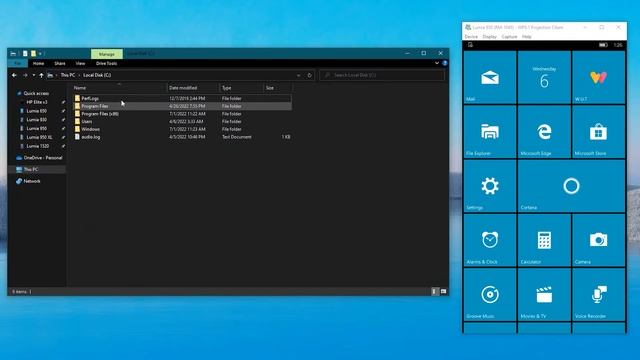Open the Drive Tools tab
The width and height of the screenshot is (640, 360).
pos(106,63)
